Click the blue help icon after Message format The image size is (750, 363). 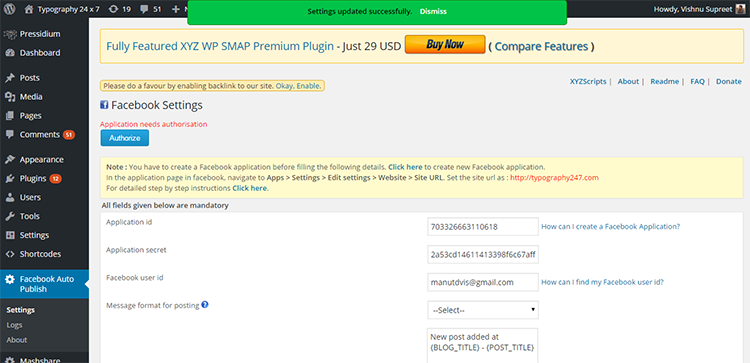pyautogui.click(x=205, y=304)
